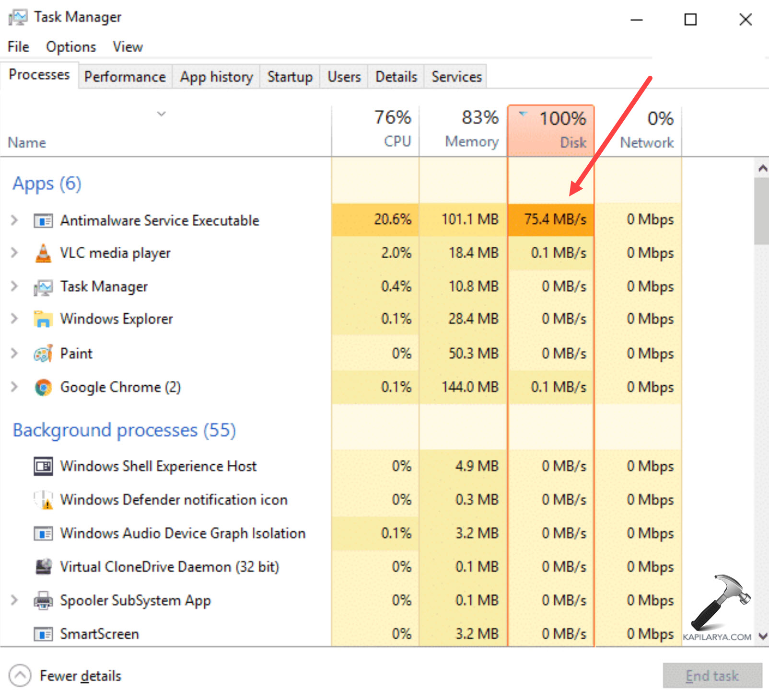Click the Paint palette icon
This screenshot has width=769, height=700.
(x=43, y=354)
